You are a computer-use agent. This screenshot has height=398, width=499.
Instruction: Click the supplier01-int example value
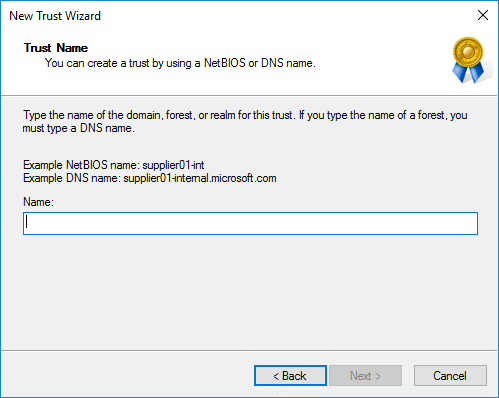point(173,165)
